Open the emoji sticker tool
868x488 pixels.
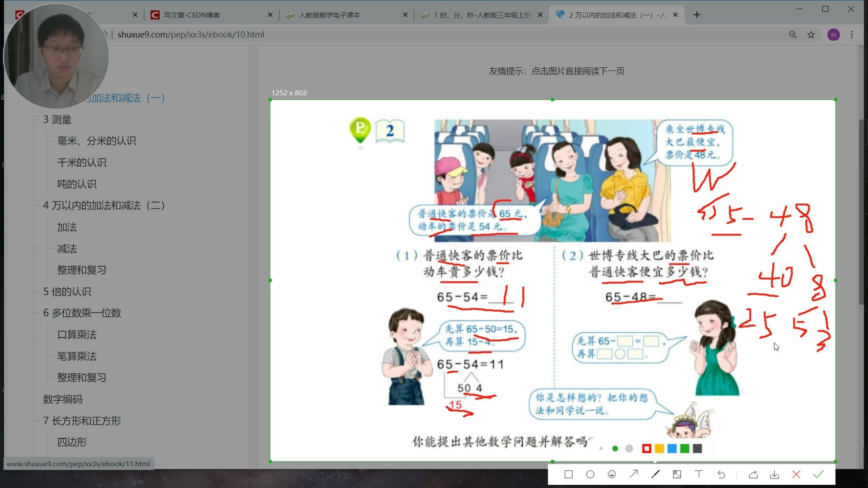tap(612, 474)
